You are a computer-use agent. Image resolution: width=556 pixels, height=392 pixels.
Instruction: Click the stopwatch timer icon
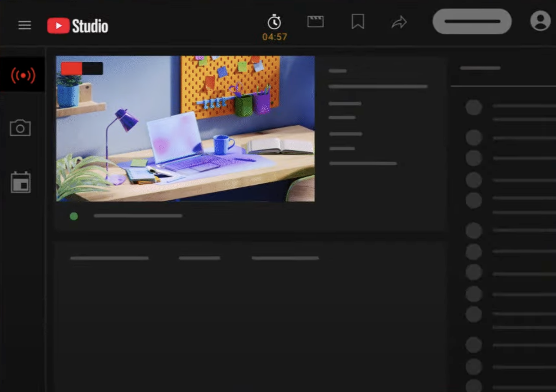(274, 22)
